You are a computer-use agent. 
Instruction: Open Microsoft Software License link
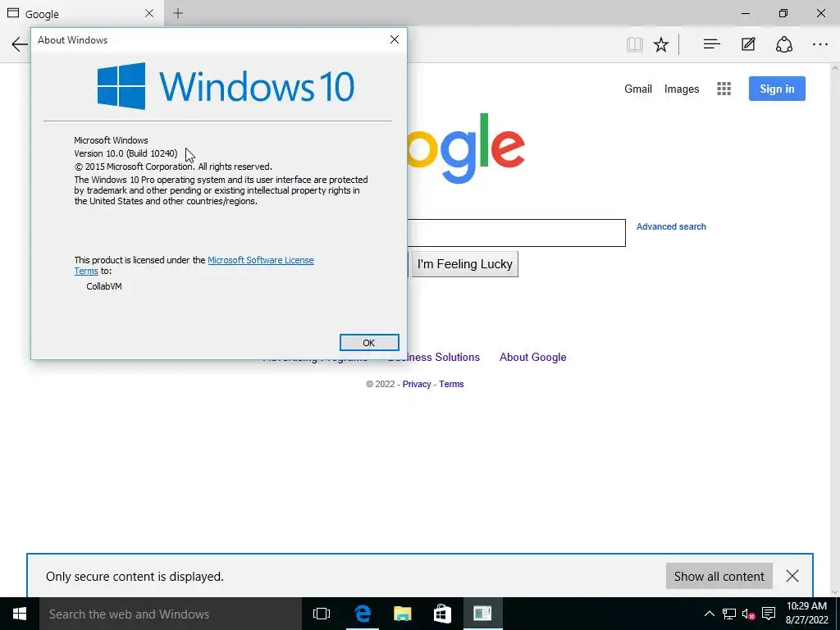point(260,260)
